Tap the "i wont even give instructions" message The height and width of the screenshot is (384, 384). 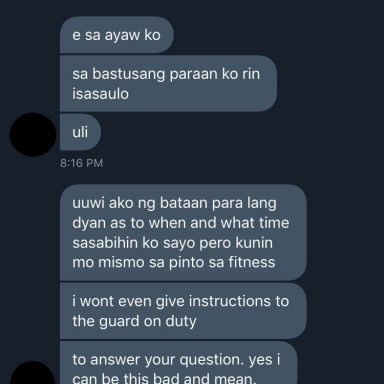coord(183,311)
